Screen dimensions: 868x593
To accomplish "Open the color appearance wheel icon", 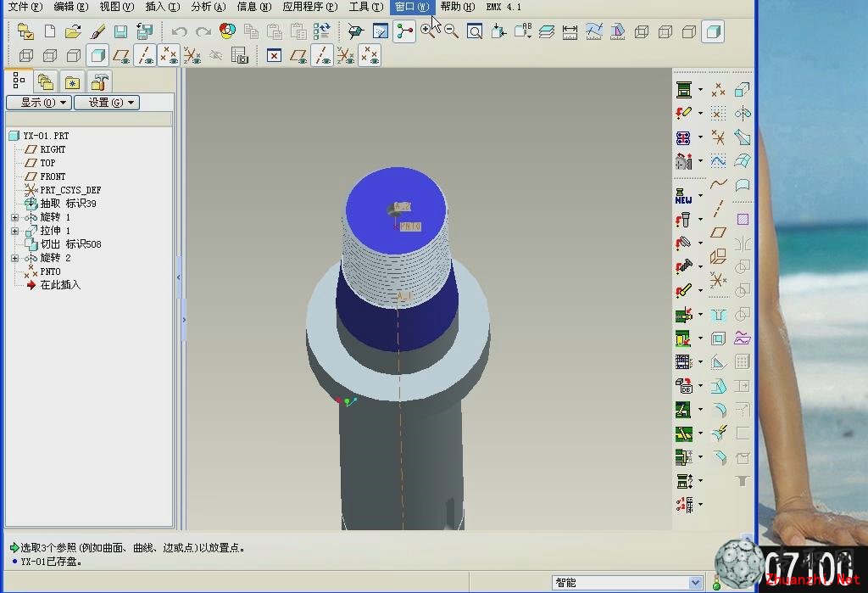I will click(227, 31).
